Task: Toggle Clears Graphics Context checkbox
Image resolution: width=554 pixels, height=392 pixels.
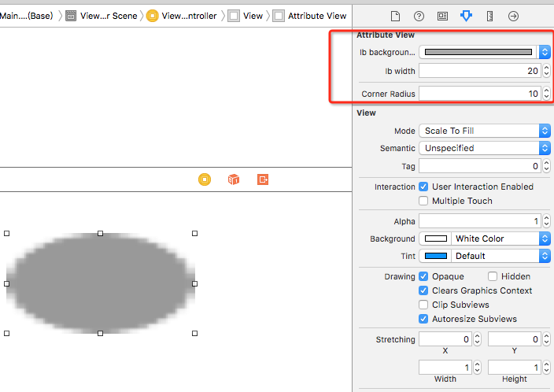Action: (x=423, y=290)
